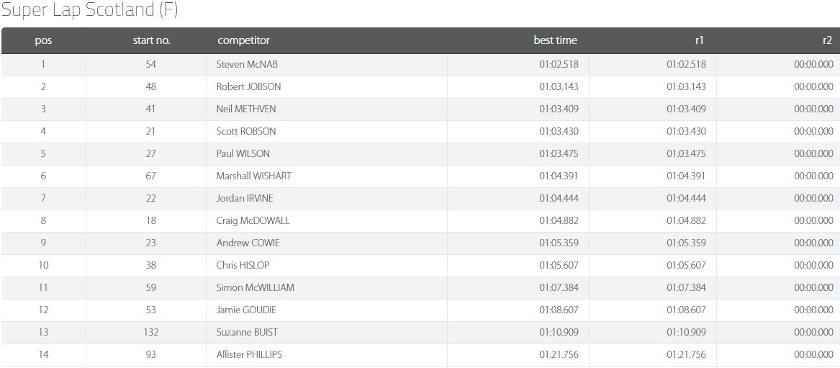Click Paul WILSON's name

point(243,154)
